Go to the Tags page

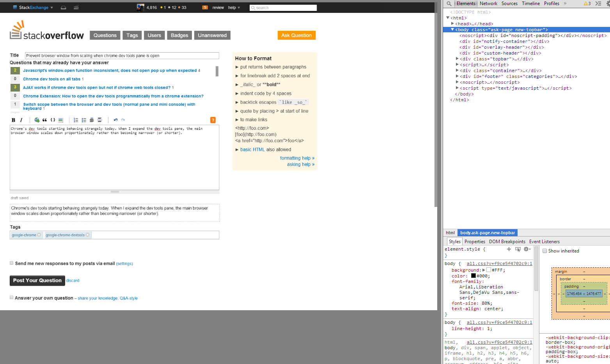(x=132, y=35)
